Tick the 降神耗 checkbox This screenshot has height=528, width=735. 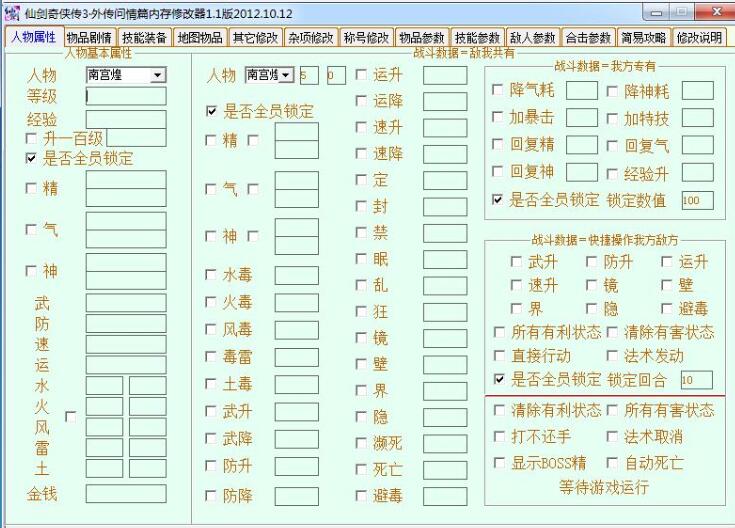tap(612, 91)
